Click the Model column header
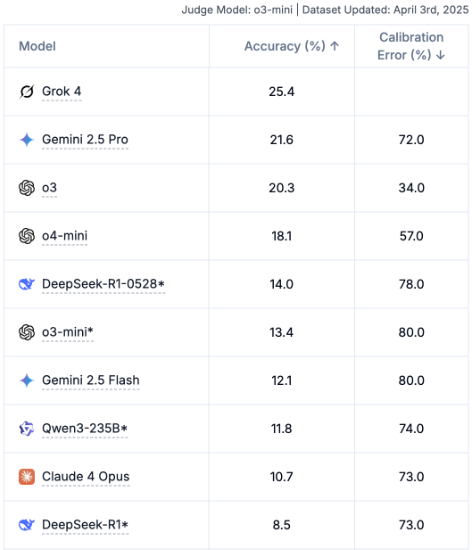 (x=37, y=46)
